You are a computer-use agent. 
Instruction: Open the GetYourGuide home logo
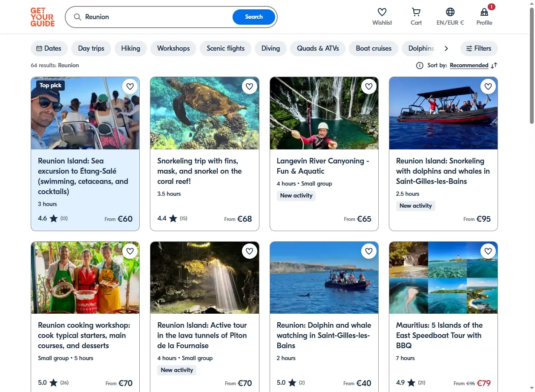tap(43, 17)
